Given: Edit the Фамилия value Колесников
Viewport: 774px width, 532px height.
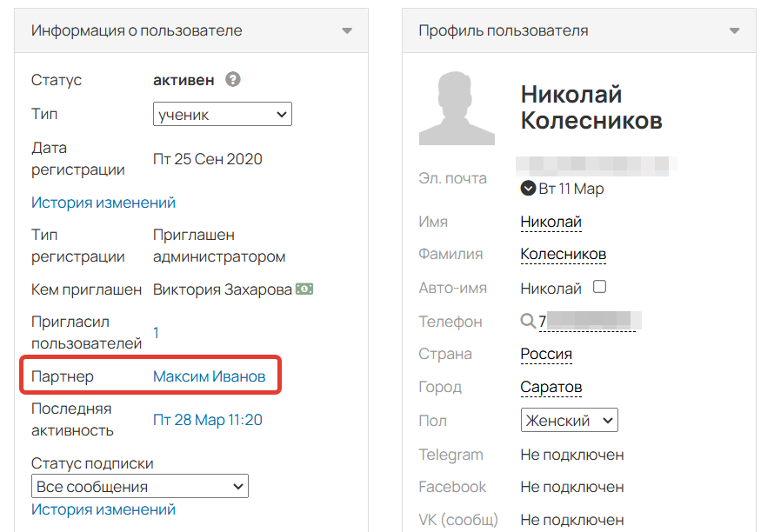Looking at the screenshot, I should pyautogui.click(x=564, y=254).
